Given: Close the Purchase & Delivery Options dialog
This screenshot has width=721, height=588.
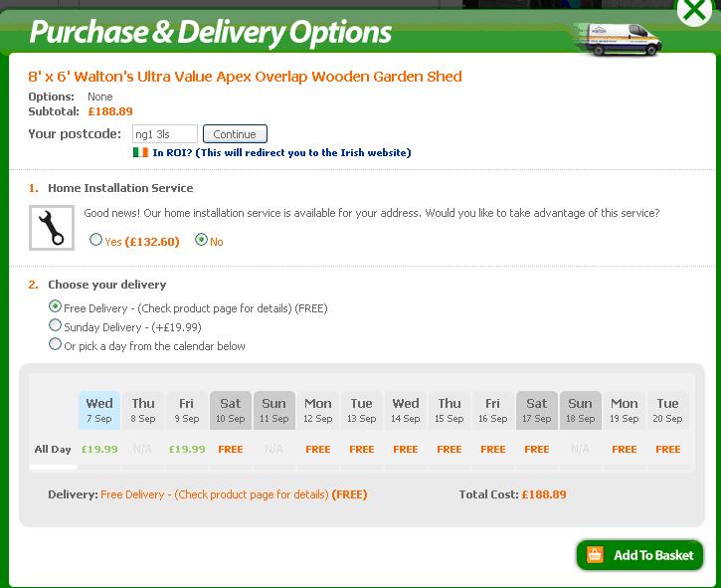Looking at the screenshot, I should tap(694, 10).
